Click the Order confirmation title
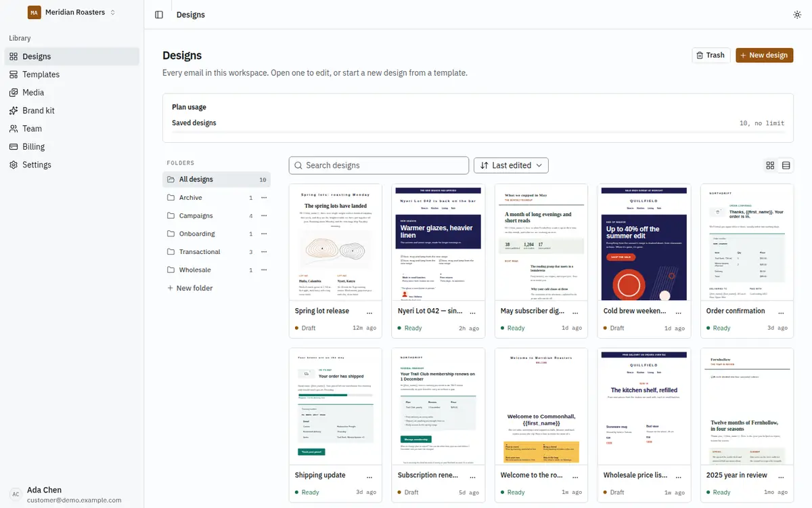812x508 pixels. [x=736, y=311]
